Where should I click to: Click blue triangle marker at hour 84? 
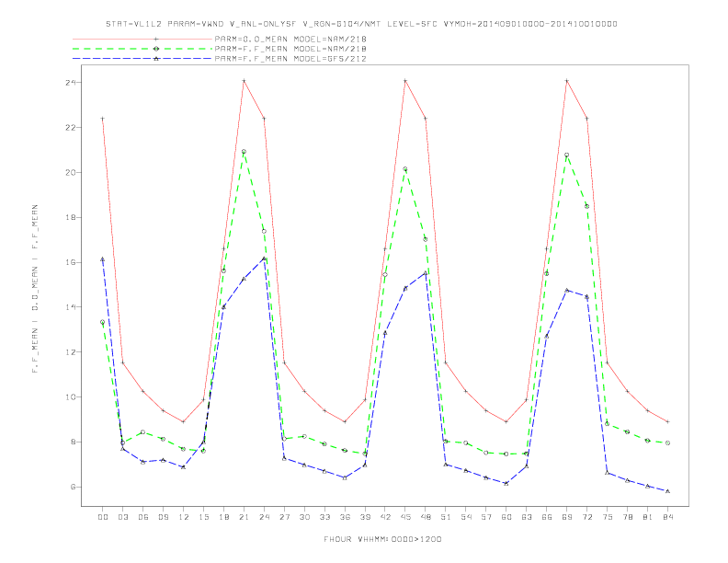pyautogui.click(x=667, y=491)
